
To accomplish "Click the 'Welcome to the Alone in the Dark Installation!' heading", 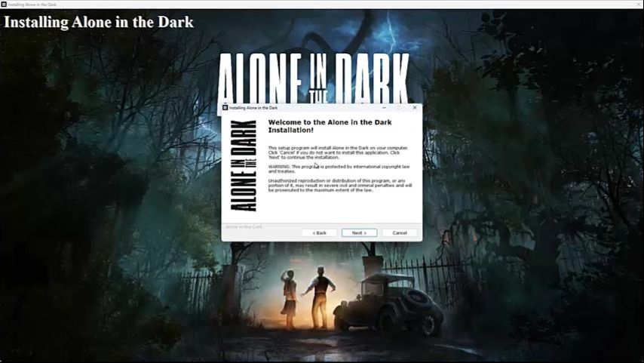I will [x=330, y=126].
